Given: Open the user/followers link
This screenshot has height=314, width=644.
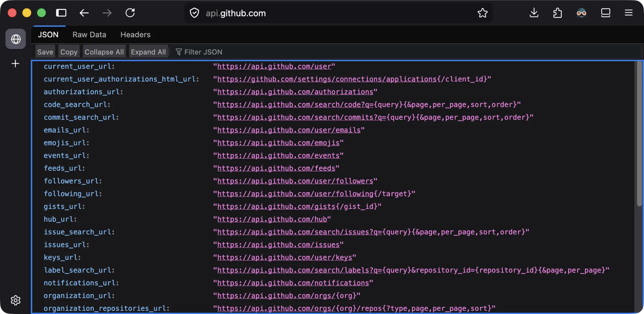Looking at the screenshot, I should (x=295, y=181).
